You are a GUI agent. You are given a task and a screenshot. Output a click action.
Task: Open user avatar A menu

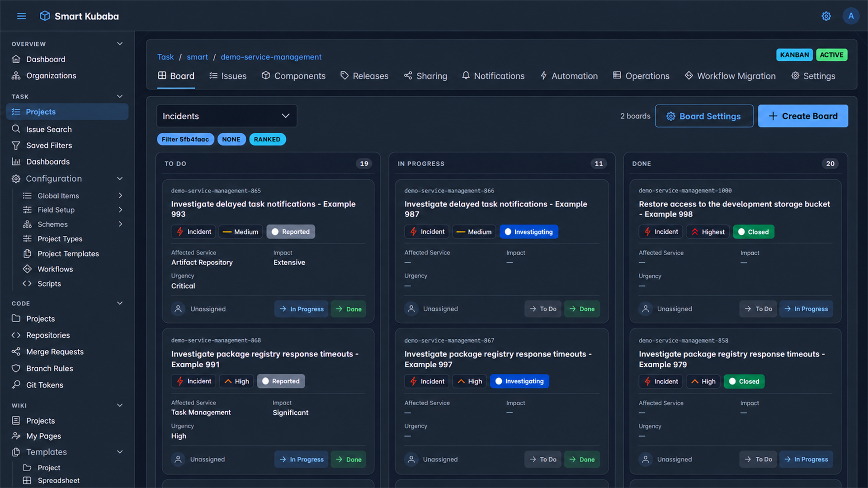click(x=851, y=16)
